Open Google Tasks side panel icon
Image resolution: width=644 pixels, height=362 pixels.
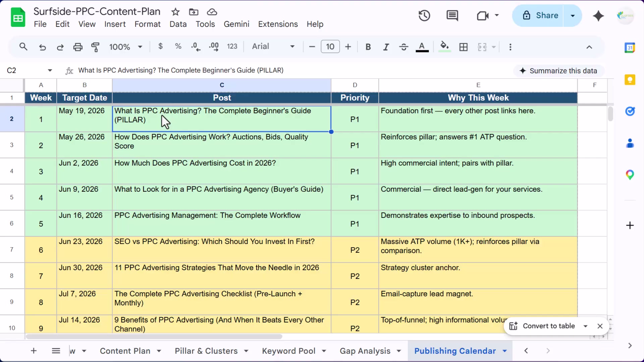[630, 111]
